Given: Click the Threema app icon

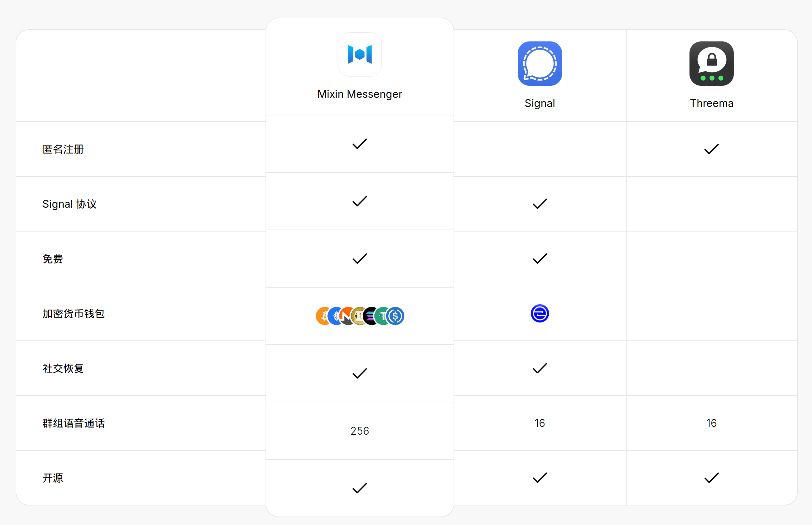Looking at the screenshot, I should click(711, 64).
